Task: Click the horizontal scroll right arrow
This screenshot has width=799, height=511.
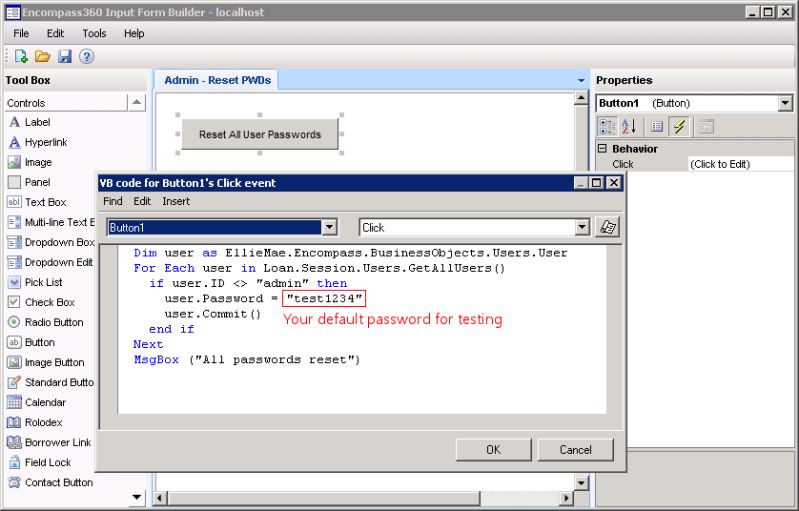Action: [567, 498]
